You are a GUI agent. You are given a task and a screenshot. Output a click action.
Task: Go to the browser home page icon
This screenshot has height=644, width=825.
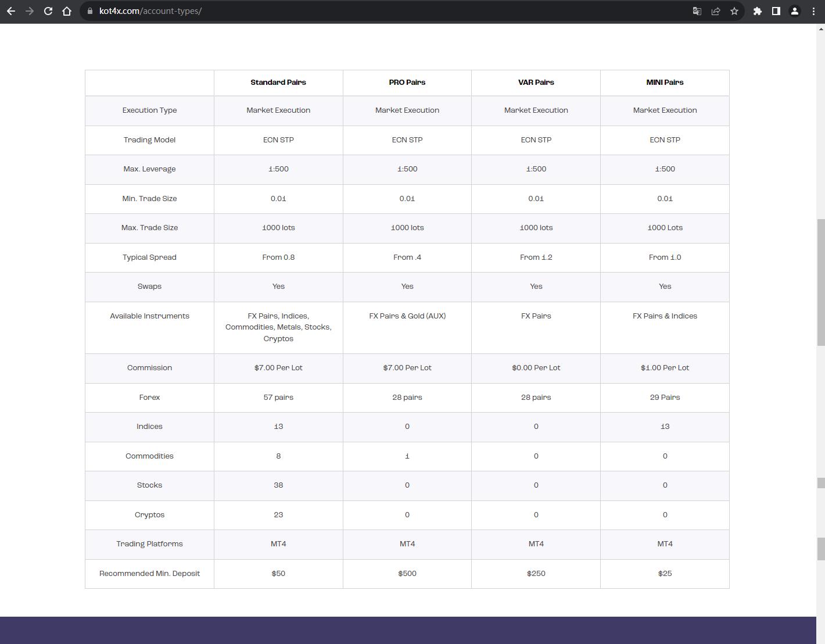pyautogui.click(x=67, y=11)
